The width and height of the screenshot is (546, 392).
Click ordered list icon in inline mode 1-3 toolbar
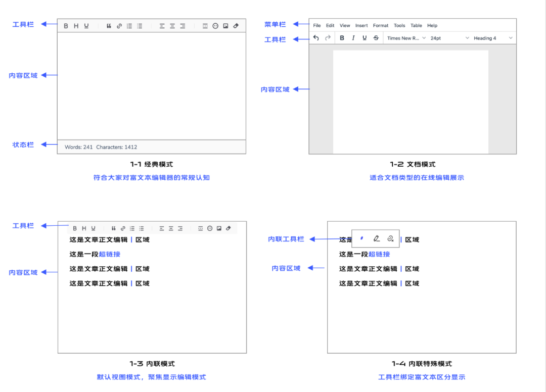(x=132, y=228)
